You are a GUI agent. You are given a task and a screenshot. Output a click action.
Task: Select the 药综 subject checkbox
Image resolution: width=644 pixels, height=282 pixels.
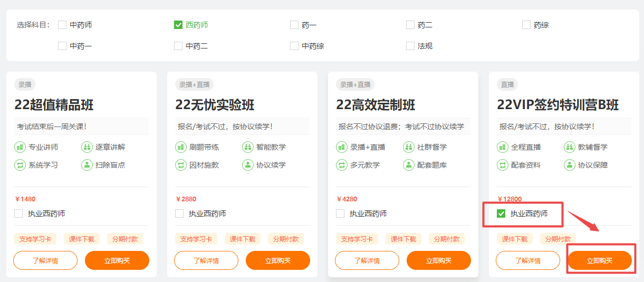coord(526,25)
